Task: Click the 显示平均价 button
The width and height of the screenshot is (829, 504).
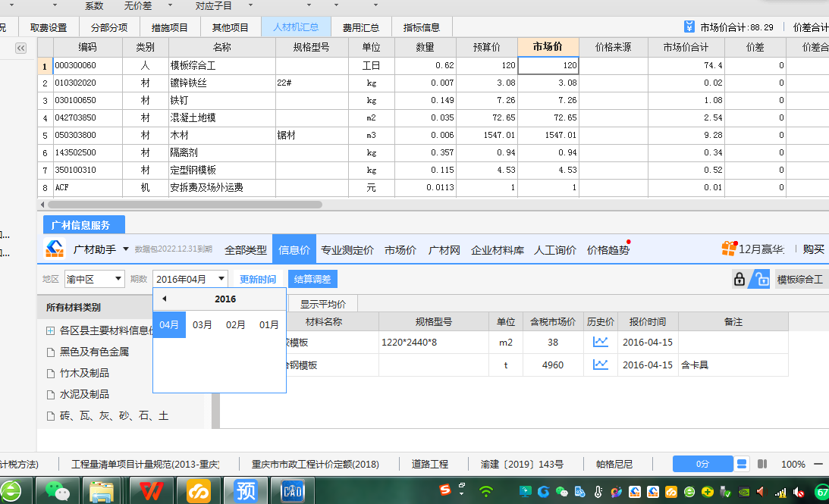Action: click(x=323, y=304)
